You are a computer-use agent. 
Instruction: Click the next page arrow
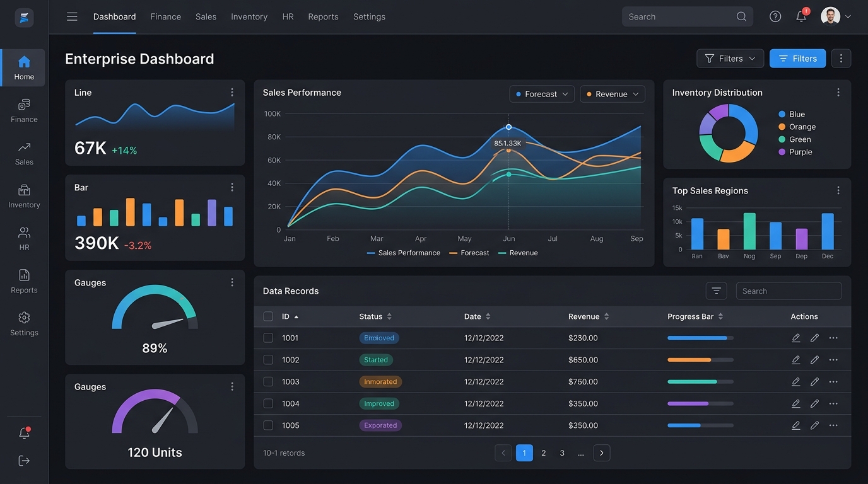pos(602,452)
